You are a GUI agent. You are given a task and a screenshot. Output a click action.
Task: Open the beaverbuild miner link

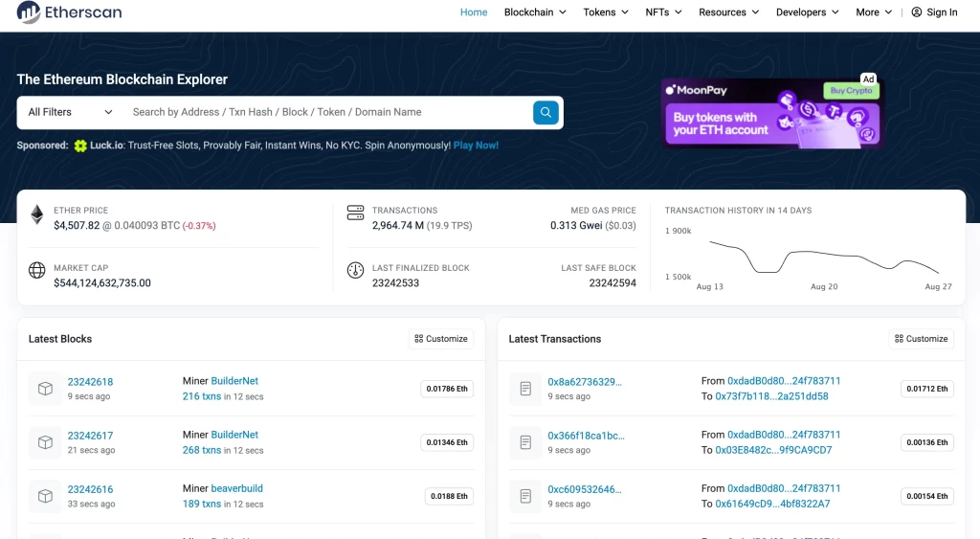[x=237, y=488]
